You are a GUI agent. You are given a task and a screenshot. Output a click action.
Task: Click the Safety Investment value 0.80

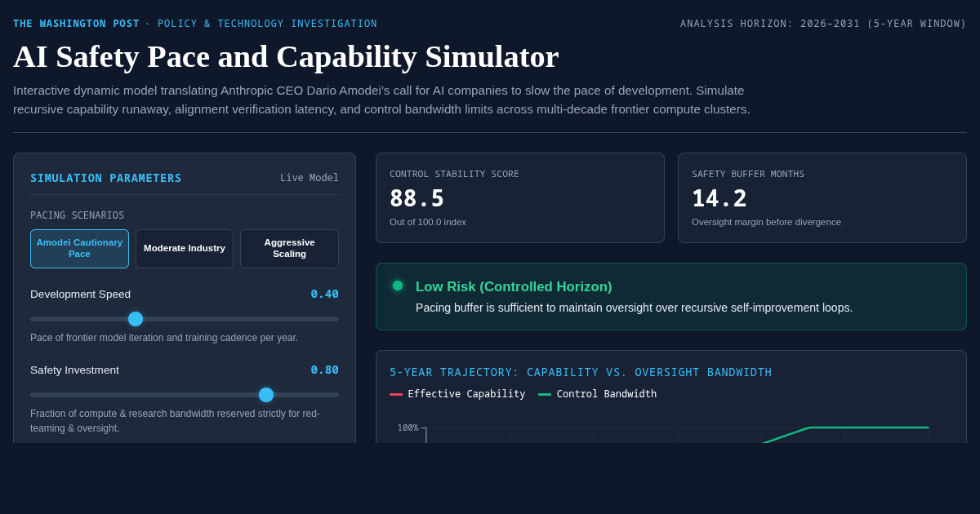[x=324, y=370]
